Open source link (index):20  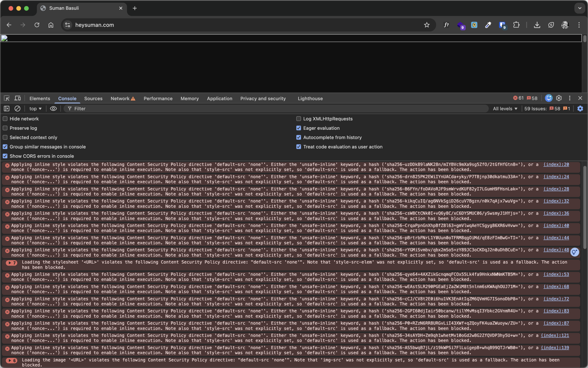[556, 164]
